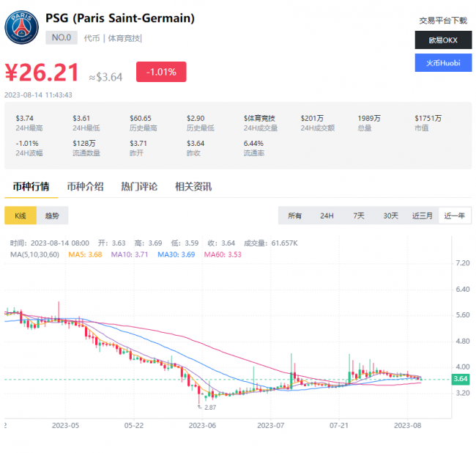This screenshot has width=476, height=453.
Task: Click the $60.65 历史最高 value
Action: (x=141, y=118)
